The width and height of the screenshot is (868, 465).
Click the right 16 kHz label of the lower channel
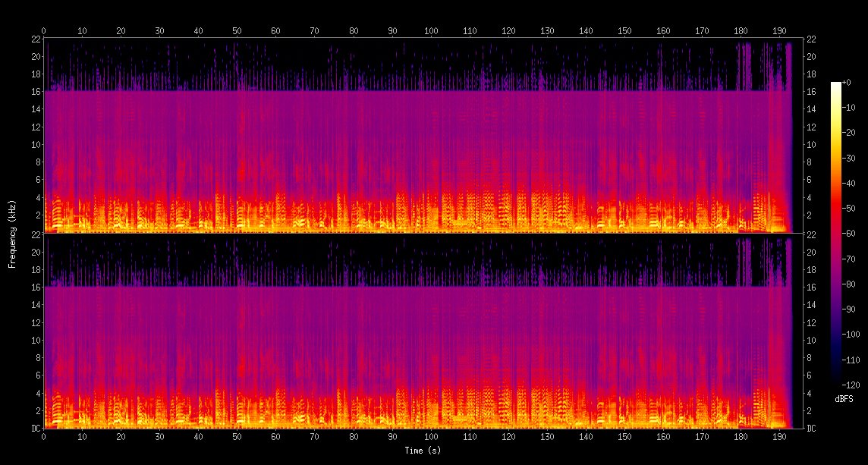[x=813, y=287]
